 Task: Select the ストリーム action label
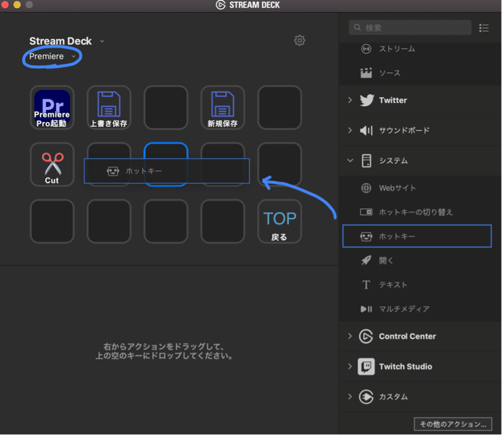click(x=397, y=49)
